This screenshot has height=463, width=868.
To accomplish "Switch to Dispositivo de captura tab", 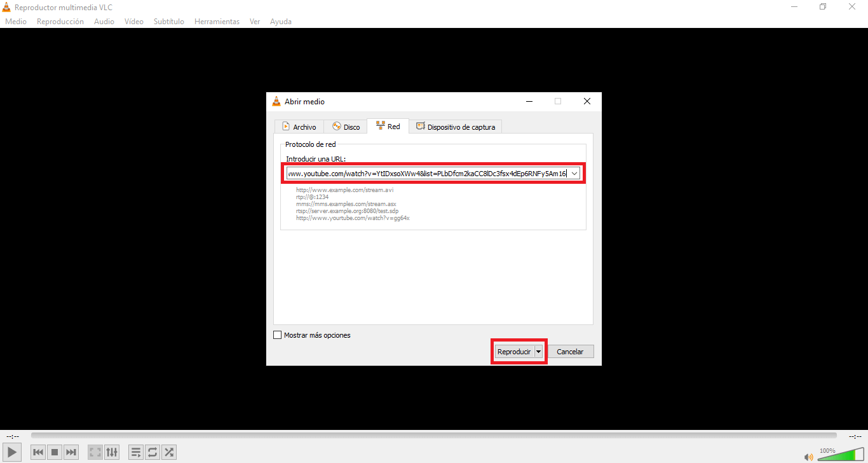I will pyautogui.click(x=456, y=127).
